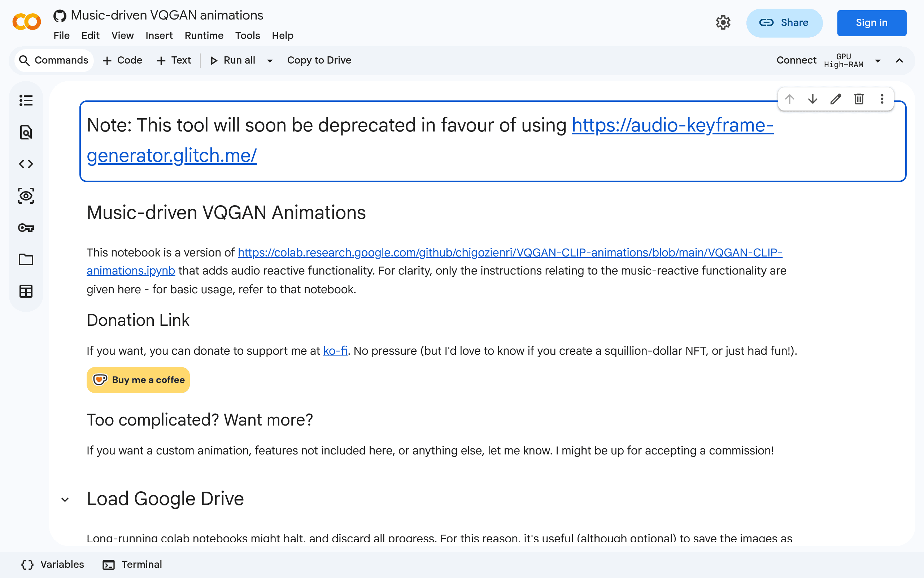Open the Variables panel
The width and height of the screenshot is (924, 578).
(53, 565)
